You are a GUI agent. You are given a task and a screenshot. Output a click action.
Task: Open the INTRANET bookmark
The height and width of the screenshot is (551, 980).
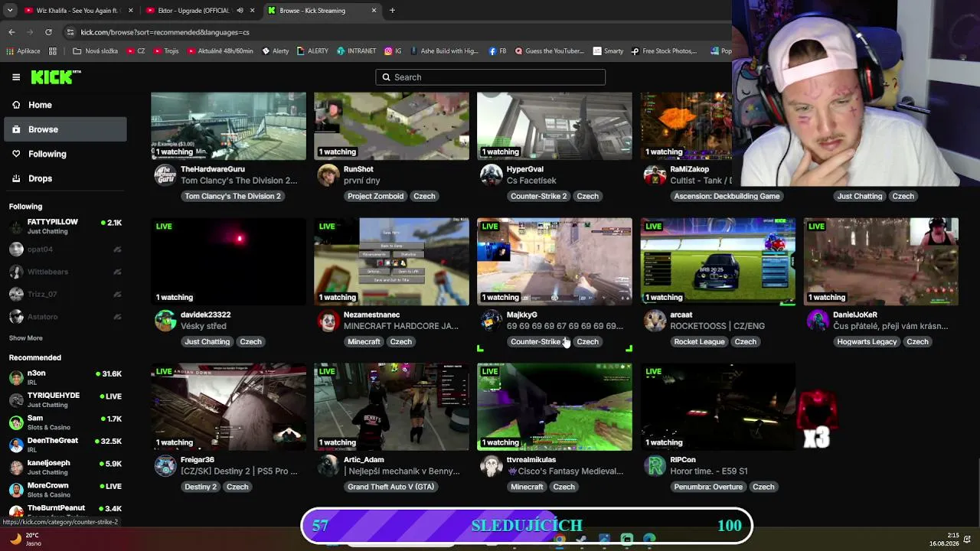[357, 51]
